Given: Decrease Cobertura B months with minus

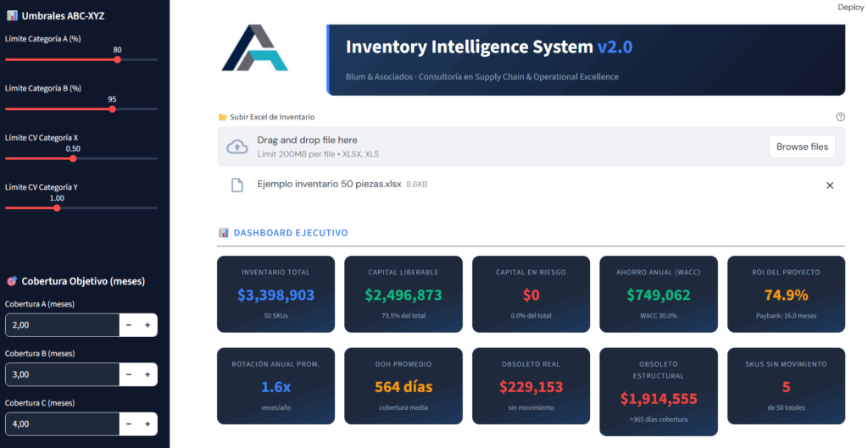Looking at the screenshot, I should 128,374.
